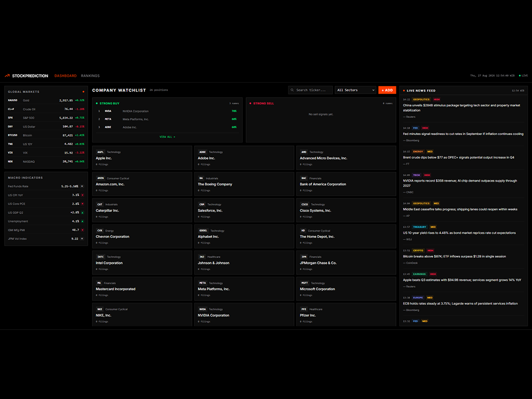Click the US GDP Q2 up-arrow icon

(x=82, y=212)
